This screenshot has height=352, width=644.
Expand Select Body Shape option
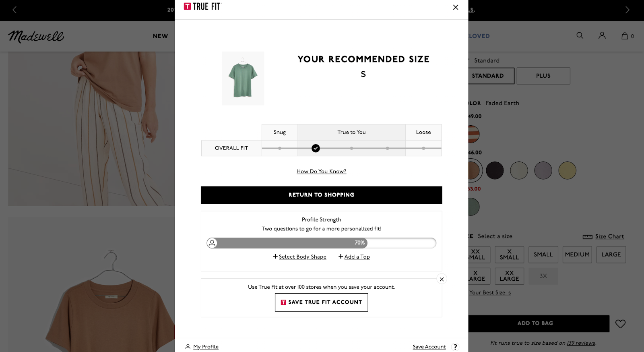[300, 257]
